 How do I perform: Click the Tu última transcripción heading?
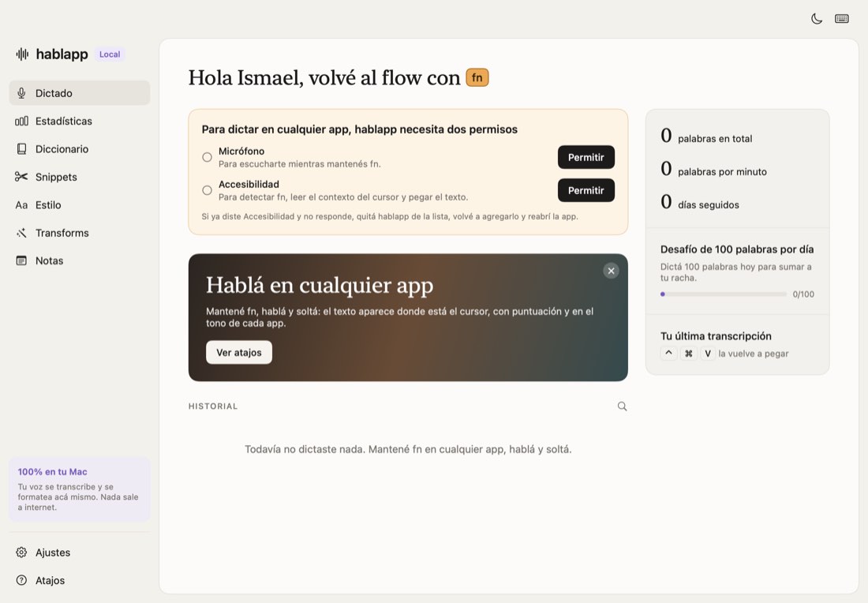tap(716, 336)
